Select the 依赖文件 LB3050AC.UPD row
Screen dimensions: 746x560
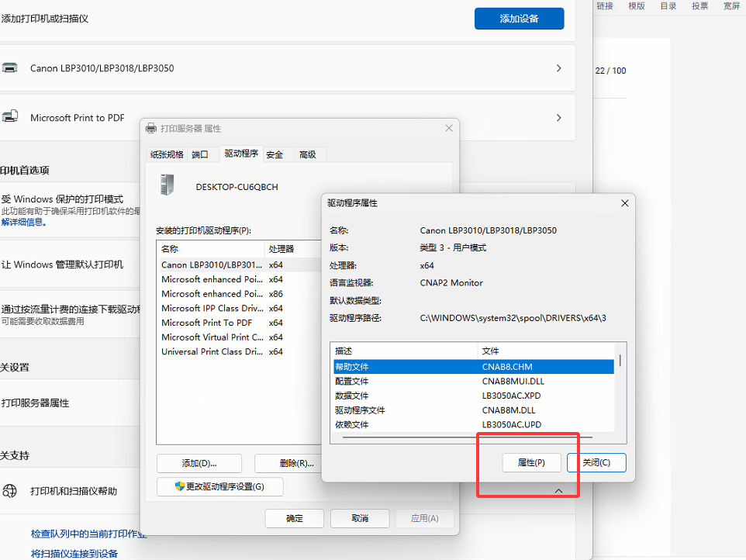474,424
